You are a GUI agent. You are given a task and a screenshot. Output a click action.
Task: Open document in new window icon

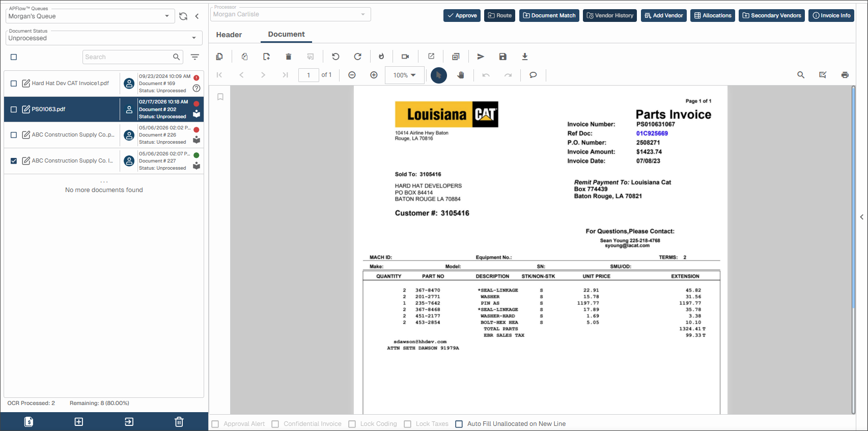[x=431, y=57]
